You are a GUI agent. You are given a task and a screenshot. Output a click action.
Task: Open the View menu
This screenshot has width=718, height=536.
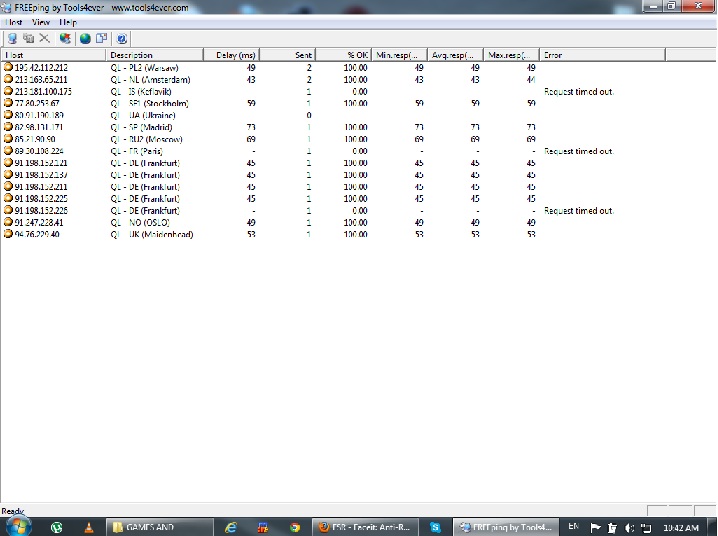(x=41, y=21)
